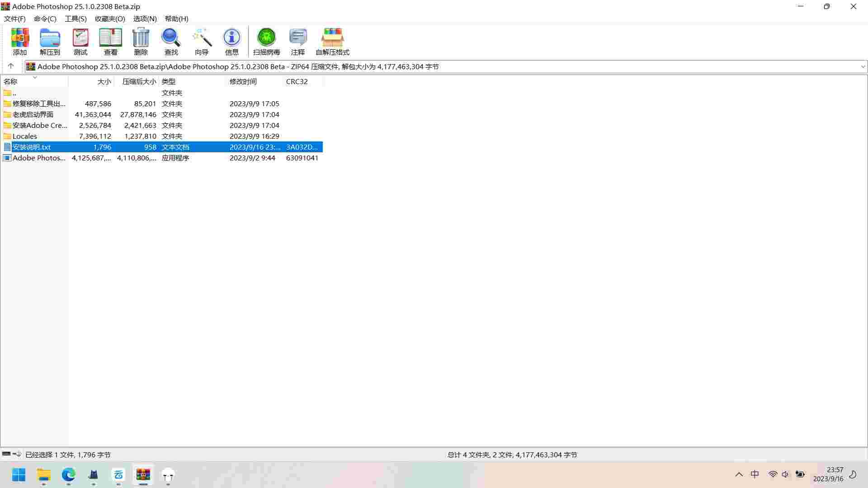
Task: Click the volume icon in system tray
Action: [786, 474]
